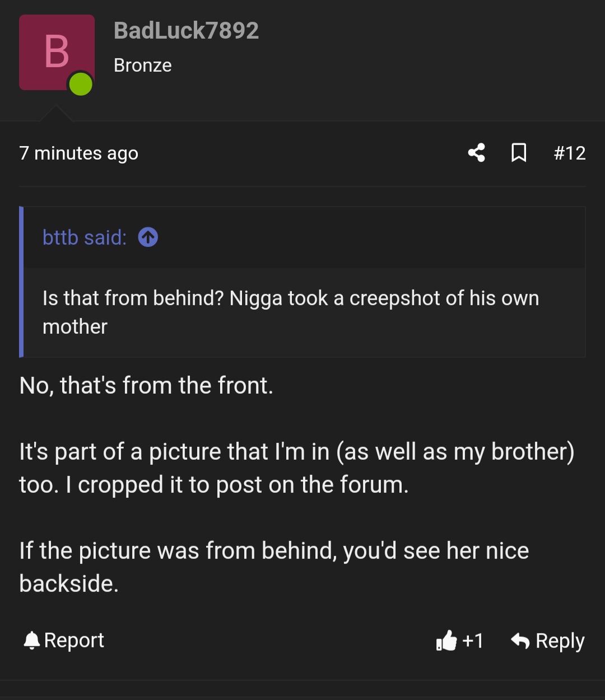Report this post
This screenshot has width=605, height=700.
click(x=73, y=640)
